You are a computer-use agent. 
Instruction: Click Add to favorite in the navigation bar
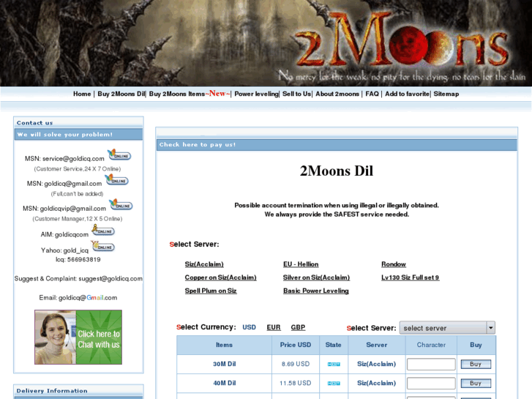[x=407, y=94]
